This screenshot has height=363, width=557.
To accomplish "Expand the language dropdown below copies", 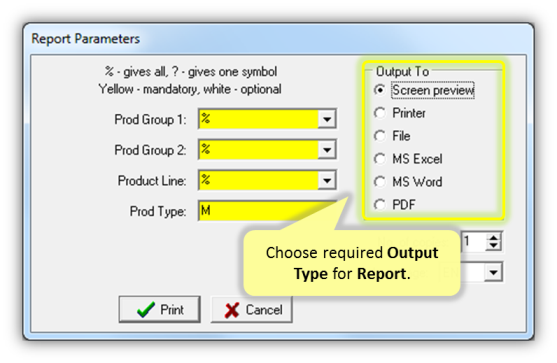I will tap(493, 272).
